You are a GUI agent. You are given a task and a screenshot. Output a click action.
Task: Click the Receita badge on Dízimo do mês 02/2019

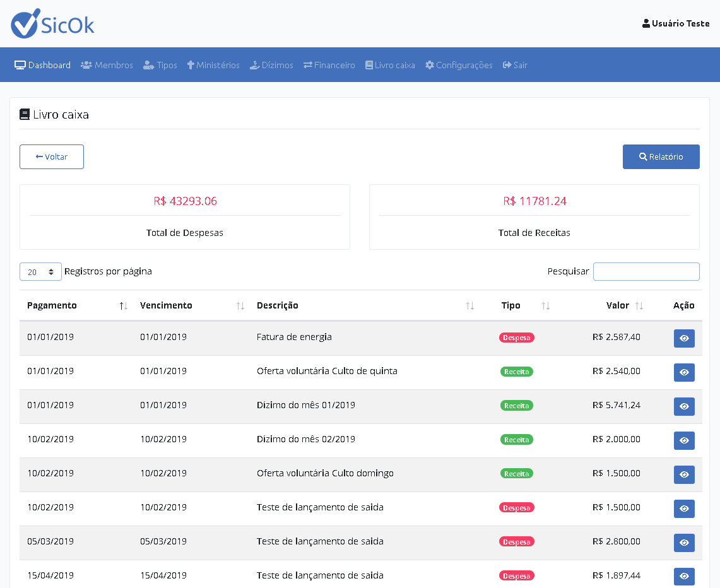point(517,439)
